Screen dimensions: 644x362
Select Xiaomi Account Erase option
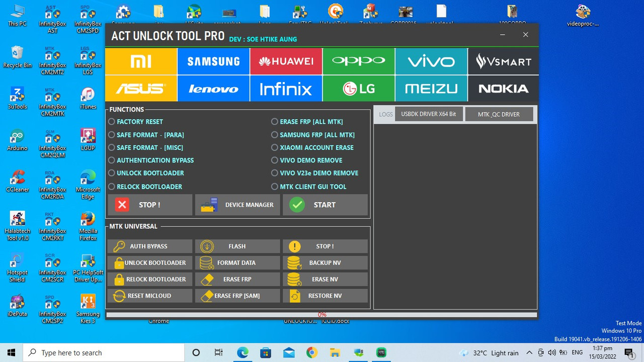click(312, 147)
